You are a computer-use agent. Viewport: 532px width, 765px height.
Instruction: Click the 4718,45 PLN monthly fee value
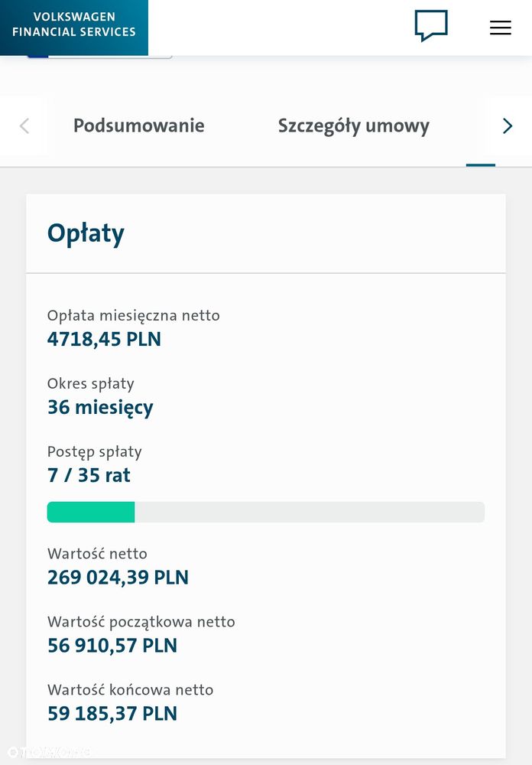coord(105,339)
